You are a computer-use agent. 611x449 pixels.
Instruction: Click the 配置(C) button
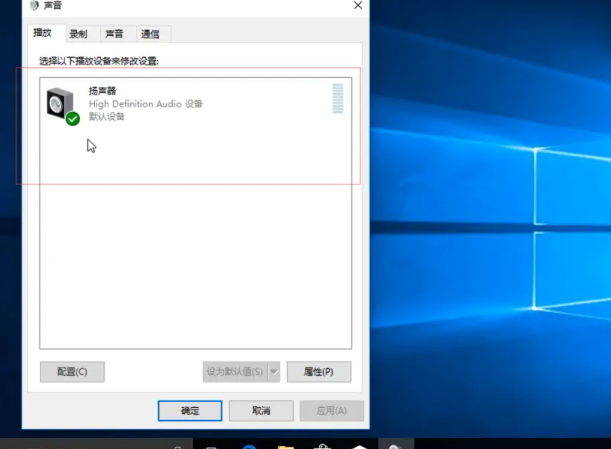tap(72, 372)
